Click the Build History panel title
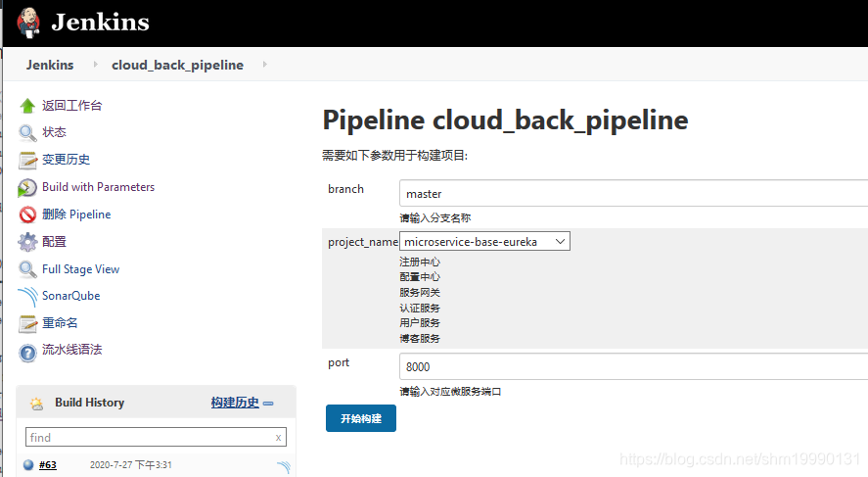Screen dimensions: 868x477 [x=89, y=403]
